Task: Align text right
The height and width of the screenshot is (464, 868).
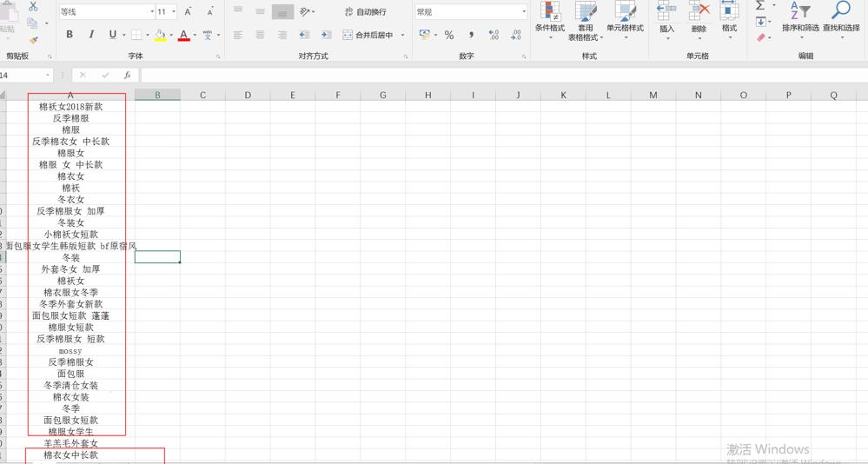Action: 282,35
